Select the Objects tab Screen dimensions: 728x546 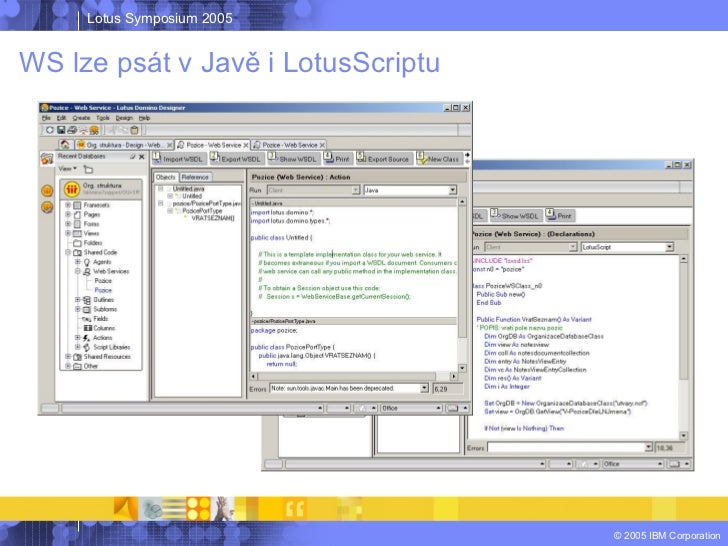tap(165, 177)
